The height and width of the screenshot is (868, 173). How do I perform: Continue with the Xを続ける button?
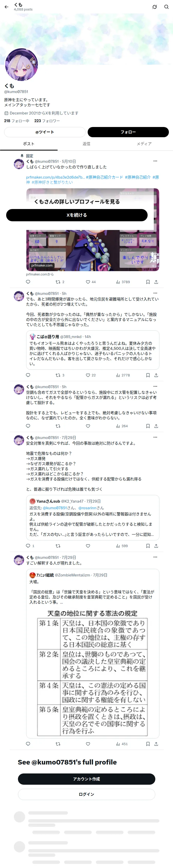pos(77,215)
